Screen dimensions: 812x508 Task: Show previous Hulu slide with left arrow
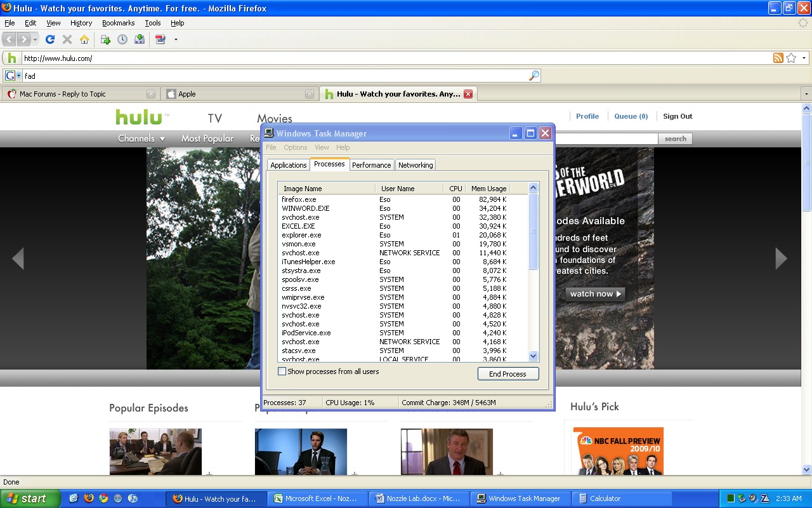coord(18,258)
